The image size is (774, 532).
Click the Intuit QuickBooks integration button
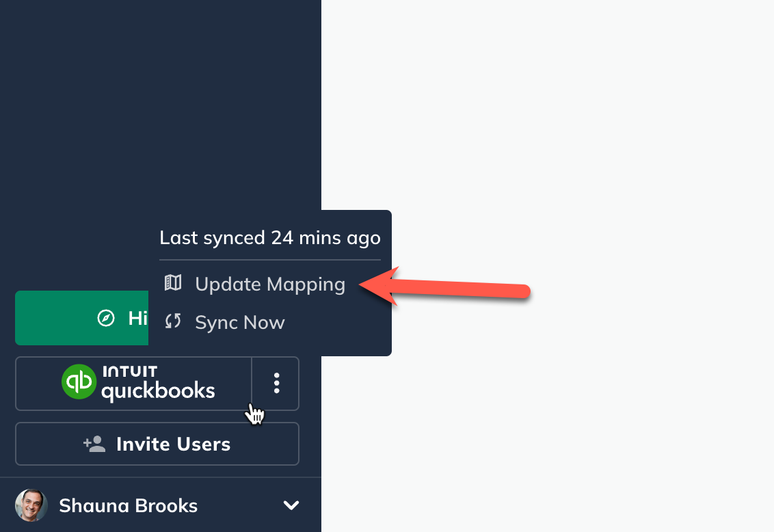[134, 384]
